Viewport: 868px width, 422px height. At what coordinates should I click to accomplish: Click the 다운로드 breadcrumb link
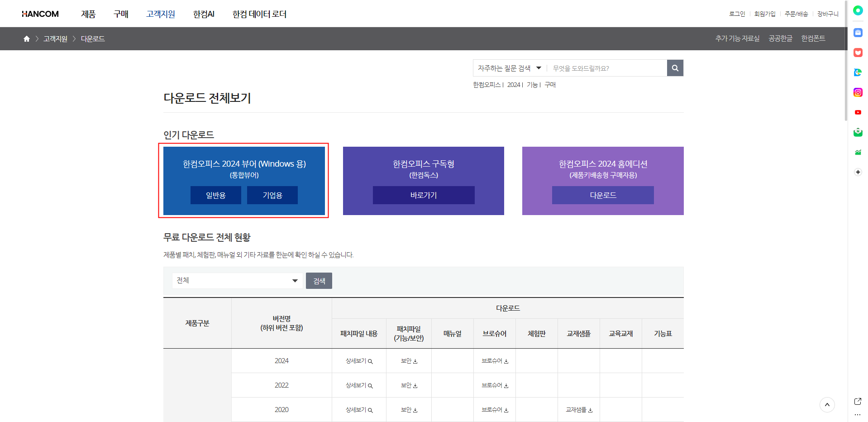coord(93,39)
